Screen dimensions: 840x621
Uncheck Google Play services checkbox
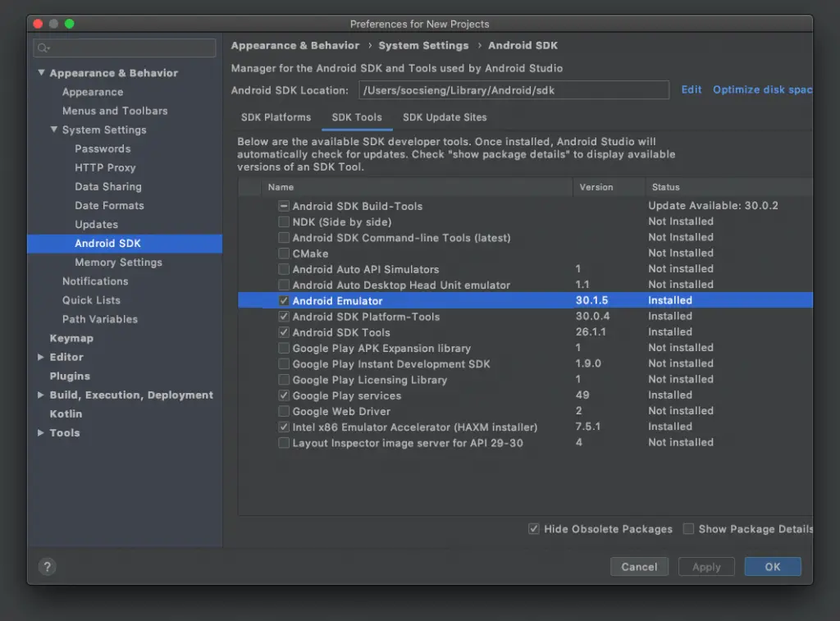283,395
